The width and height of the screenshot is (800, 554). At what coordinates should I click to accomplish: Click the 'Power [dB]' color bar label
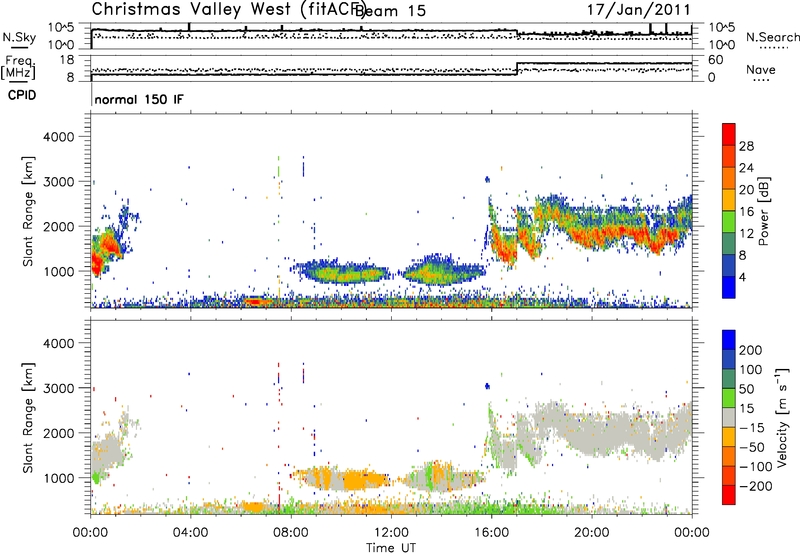763,211
